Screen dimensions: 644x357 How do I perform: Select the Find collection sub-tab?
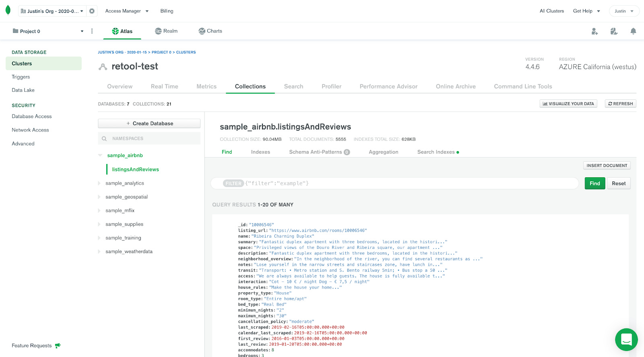pyautogui.click(x=227, y=152)
